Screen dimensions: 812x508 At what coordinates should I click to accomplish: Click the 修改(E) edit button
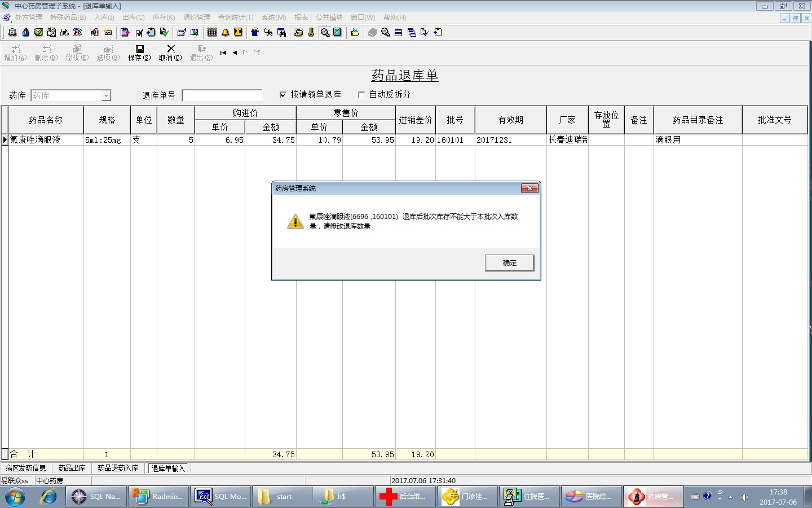[x=77, y=53]
